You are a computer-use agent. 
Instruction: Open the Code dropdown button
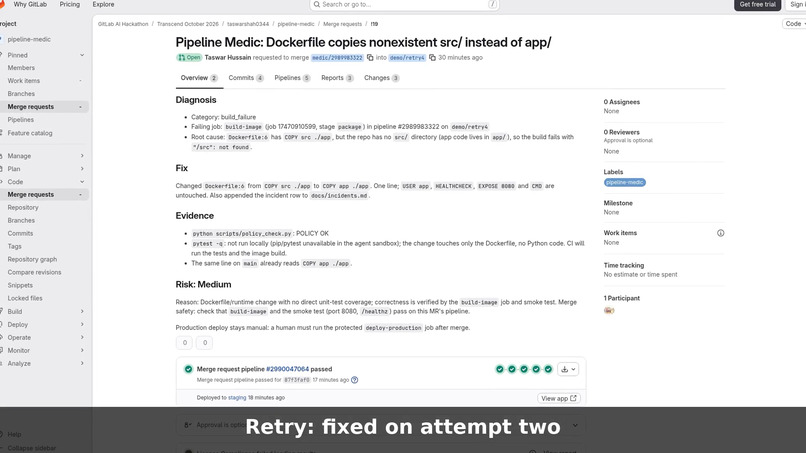pos(794,24)
